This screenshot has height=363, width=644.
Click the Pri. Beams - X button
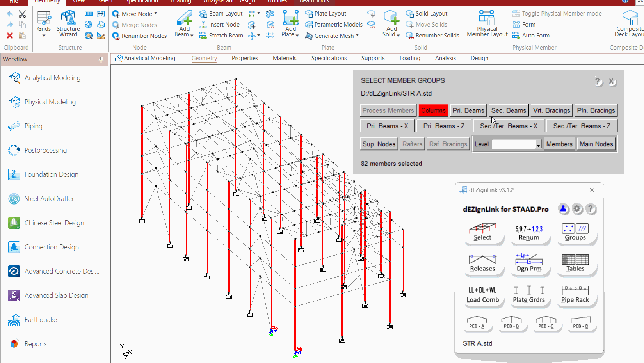[387, 126]
